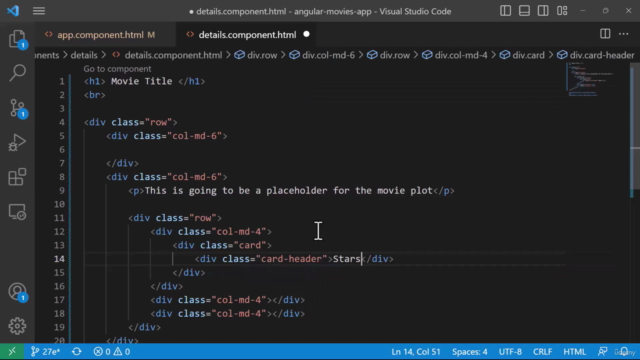This screenshot has width=640, height=360.
Task: Select the details.component.html tab
Action: point(247,35)
